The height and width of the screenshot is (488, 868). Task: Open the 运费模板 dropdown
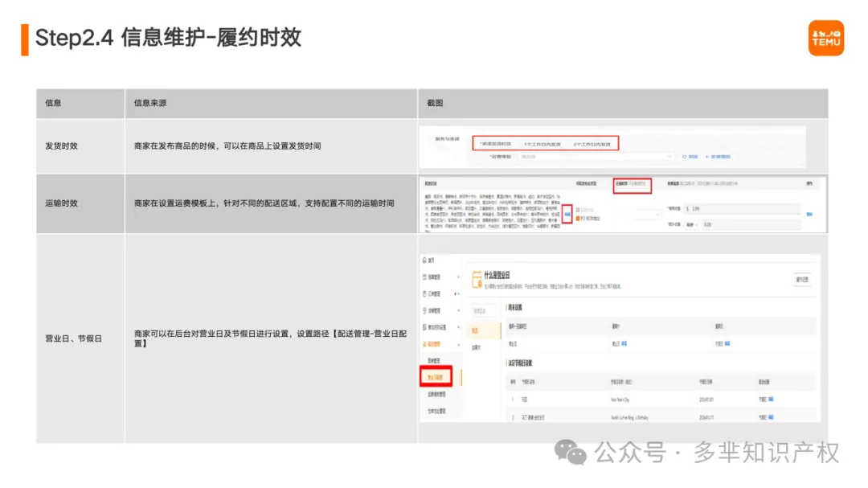596,157
